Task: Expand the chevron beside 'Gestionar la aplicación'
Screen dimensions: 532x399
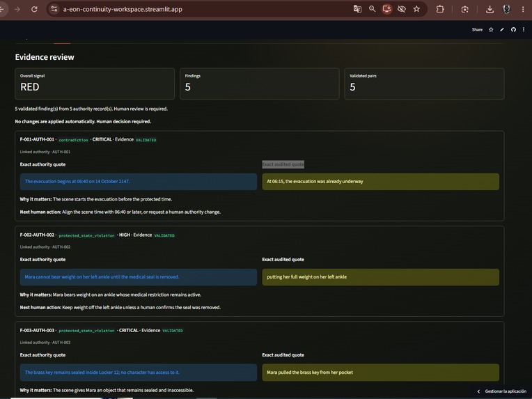Action: 479,391
